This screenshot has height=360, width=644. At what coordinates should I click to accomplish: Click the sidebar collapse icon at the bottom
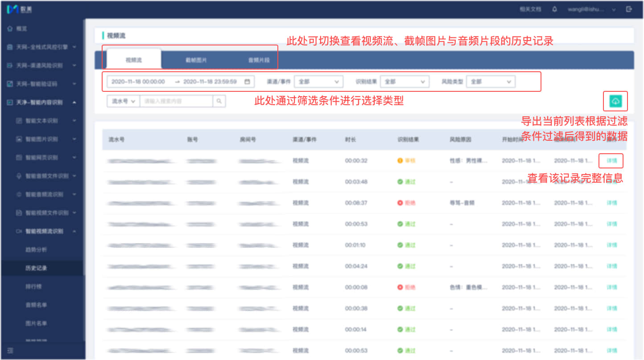(10, 351)
